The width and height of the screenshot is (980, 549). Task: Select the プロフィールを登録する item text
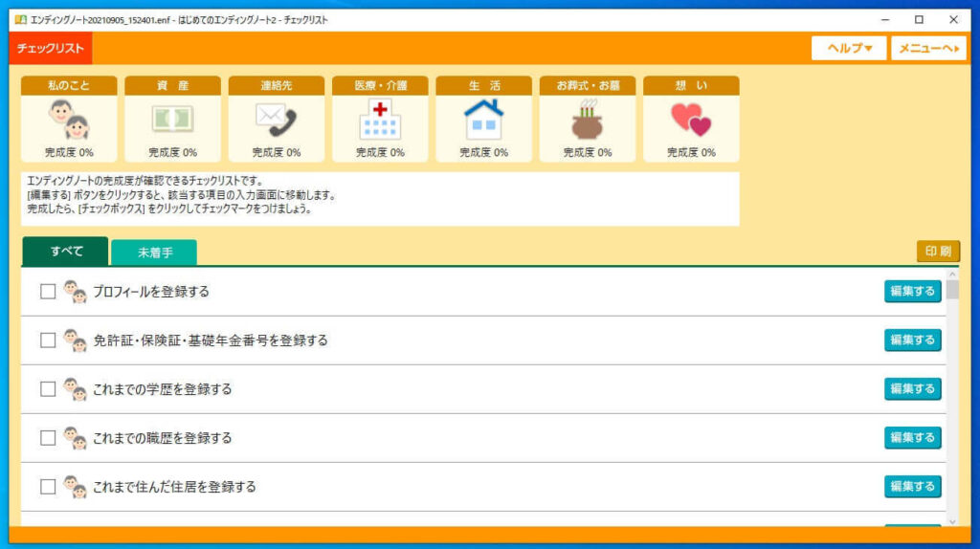point(151,292)
